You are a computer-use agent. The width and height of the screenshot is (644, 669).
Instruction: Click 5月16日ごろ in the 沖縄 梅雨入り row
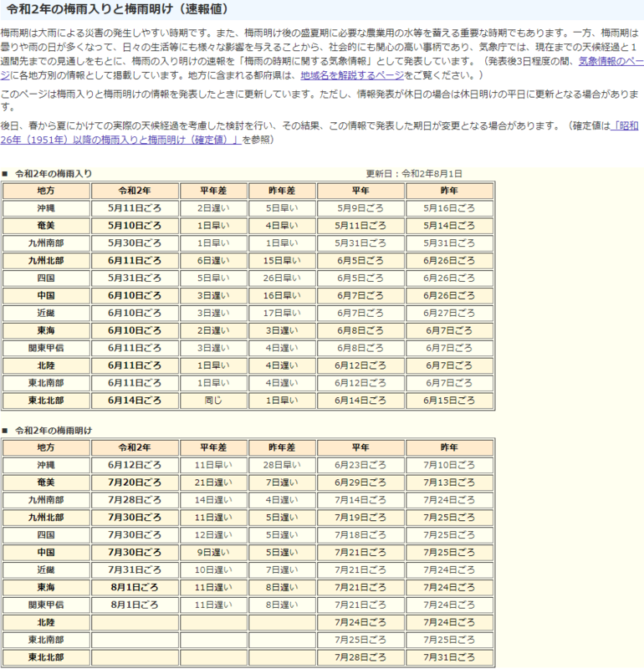coord(449,208)
